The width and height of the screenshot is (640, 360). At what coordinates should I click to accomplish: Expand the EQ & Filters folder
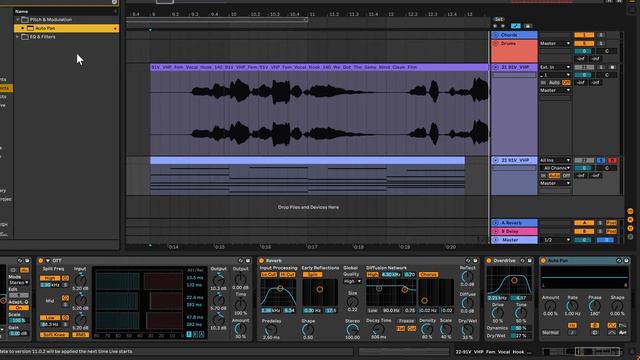tap(18, 37)
